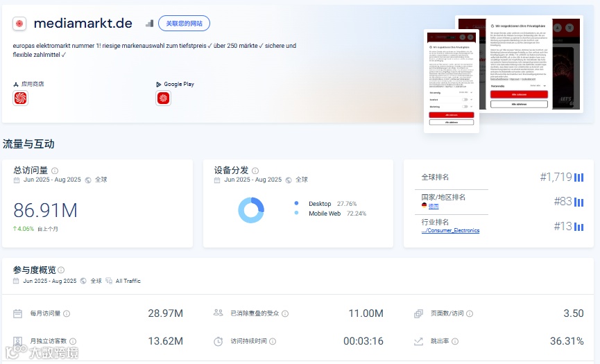This screenshot has height=364, width=600.
Task: Open the Consumer_Electronics category link
Action: 450,230
